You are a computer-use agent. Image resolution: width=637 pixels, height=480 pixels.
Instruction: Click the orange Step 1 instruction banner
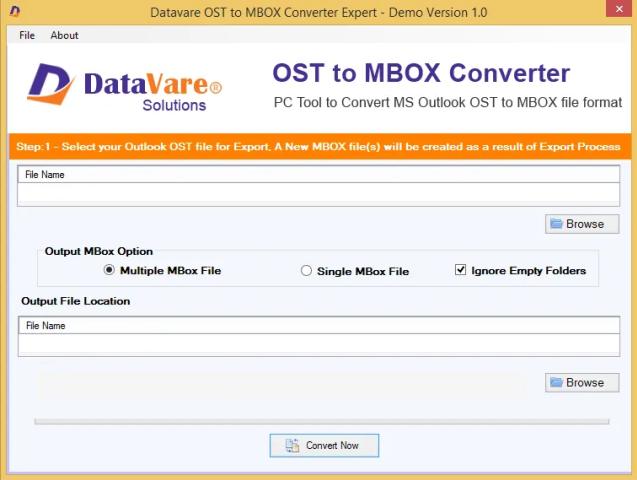click(x=318, y=147)
